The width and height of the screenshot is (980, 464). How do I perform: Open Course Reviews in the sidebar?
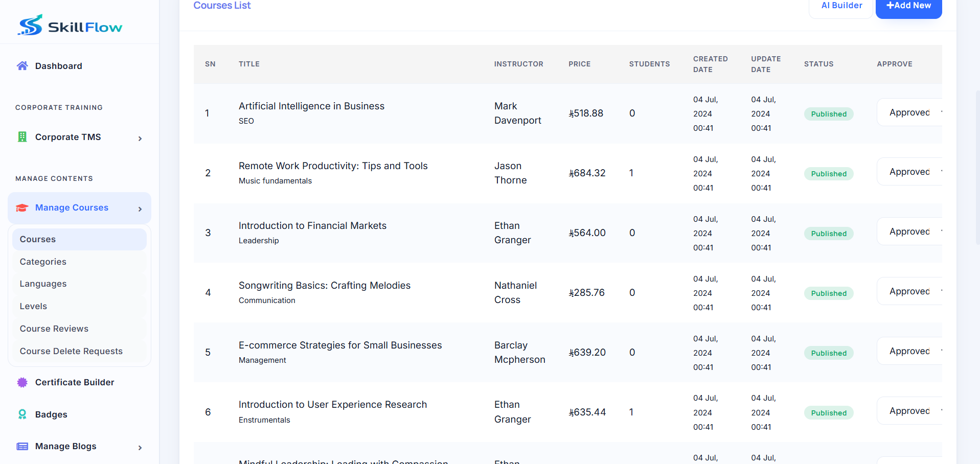pos(79,329)
